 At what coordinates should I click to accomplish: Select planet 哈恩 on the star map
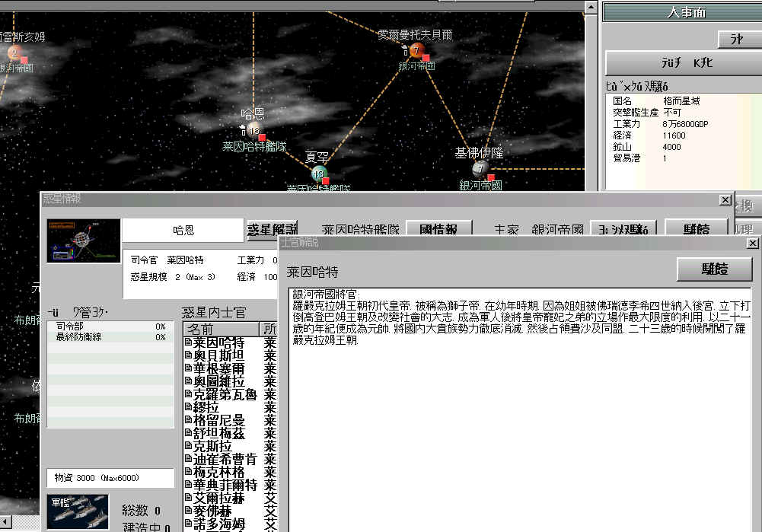[x=253, y=130]
